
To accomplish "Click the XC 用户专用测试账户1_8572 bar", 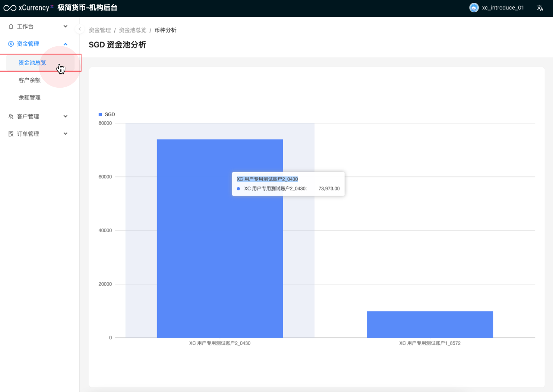I will coord(430,324).
